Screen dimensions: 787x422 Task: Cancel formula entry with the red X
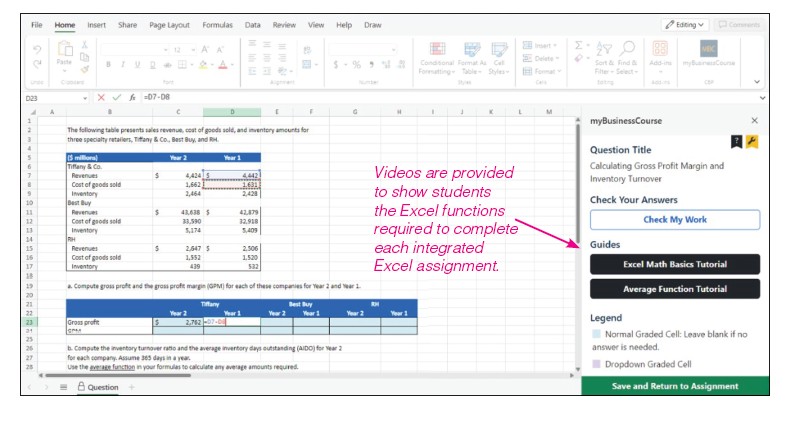[x=101, y=97]
